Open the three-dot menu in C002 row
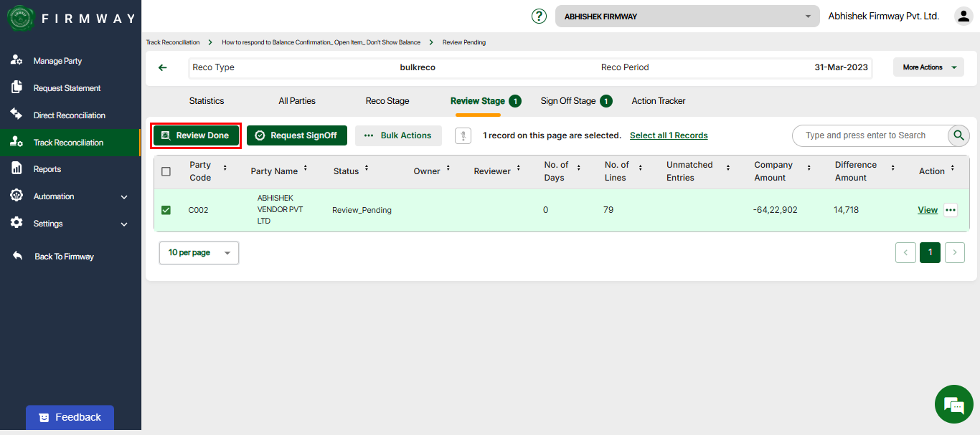The image size is (980, 435). tap(951, 210)
